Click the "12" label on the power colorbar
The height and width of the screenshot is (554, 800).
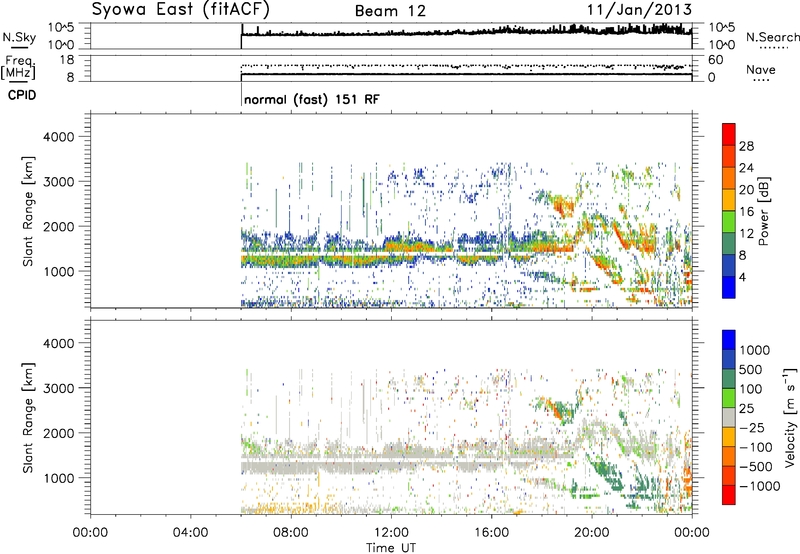click(746, 234)
